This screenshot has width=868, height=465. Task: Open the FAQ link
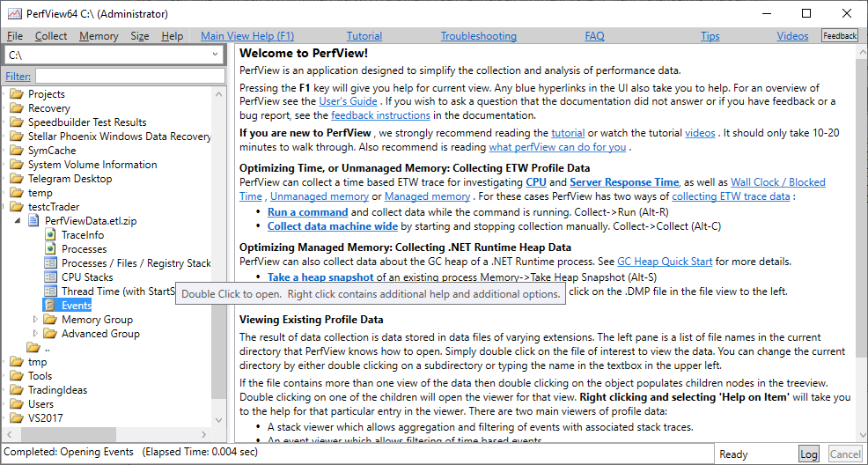tap(594, 36)
